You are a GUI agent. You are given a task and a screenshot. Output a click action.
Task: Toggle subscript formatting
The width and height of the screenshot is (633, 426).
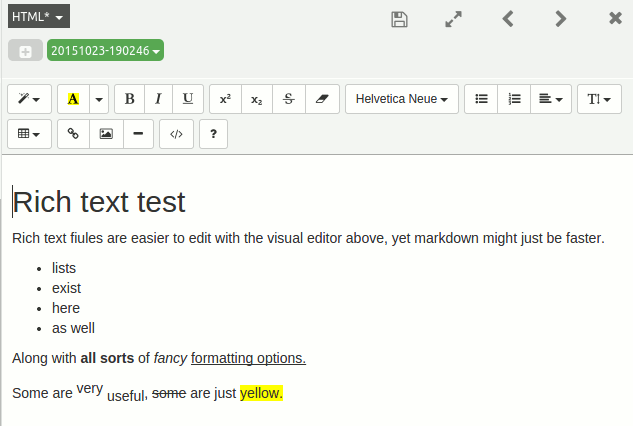coord(257,99)
